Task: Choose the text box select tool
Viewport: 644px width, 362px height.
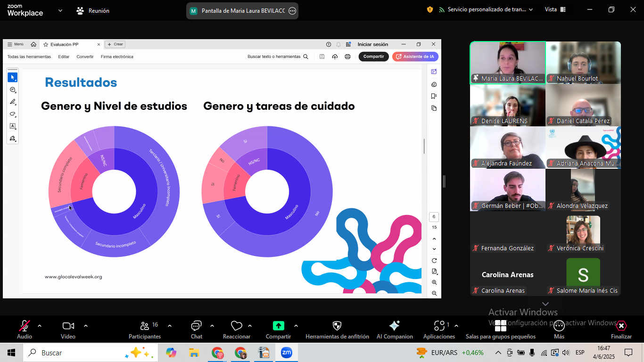Action: pyautogui.click(x=13, y=126)
